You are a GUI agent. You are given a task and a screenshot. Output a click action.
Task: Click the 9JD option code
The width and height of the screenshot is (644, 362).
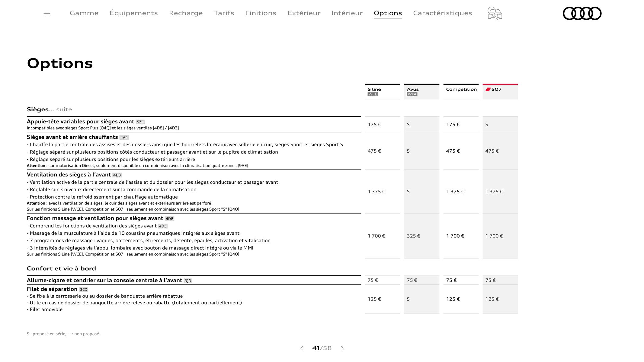point(188,281)
